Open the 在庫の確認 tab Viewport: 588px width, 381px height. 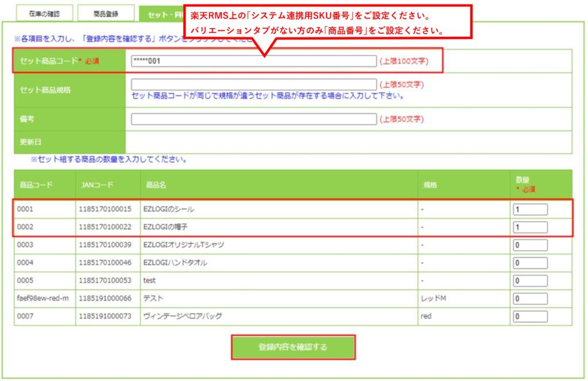[x=44, y=13]
